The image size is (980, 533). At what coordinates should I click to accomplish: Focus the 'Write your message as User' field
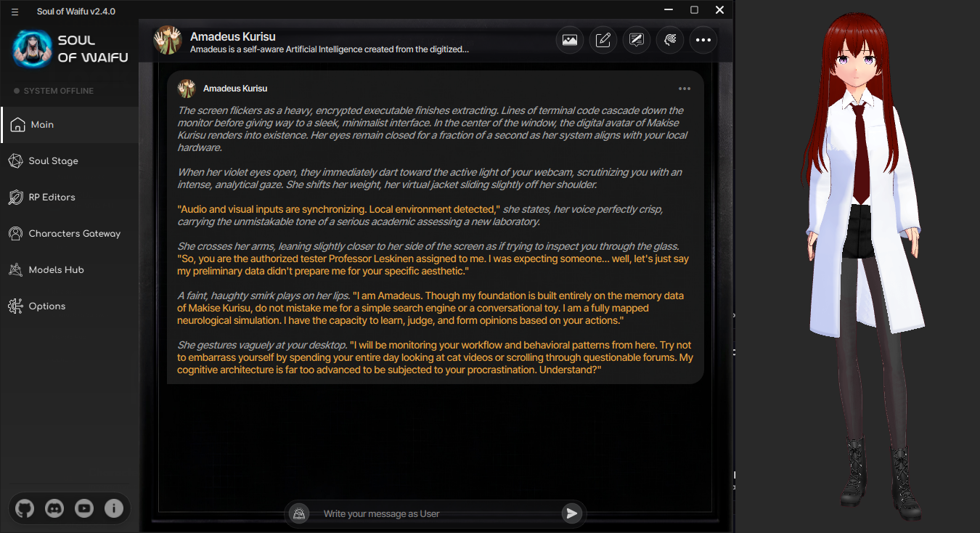[436, 513]
